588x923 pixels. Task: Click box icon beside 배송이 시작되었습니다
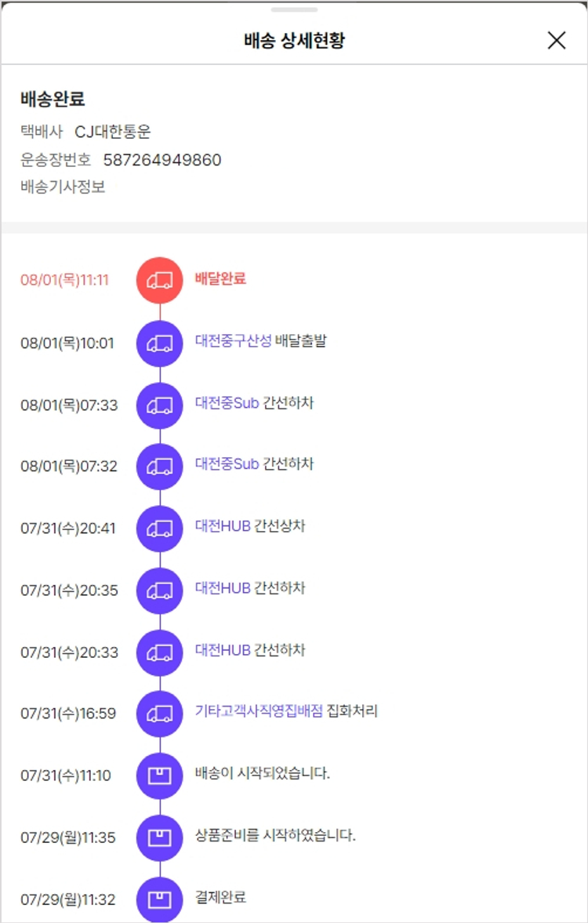pyautogui.click(x=160, y=776)
